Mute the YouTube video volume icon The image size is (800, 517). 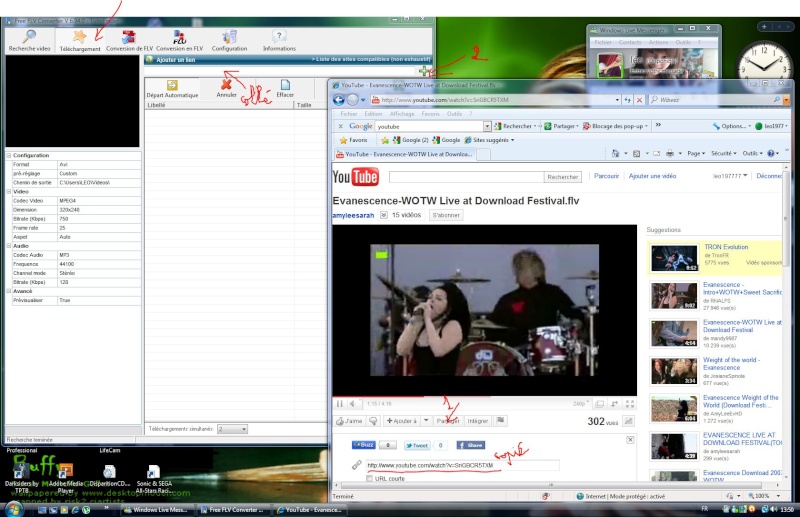(353, 404)
